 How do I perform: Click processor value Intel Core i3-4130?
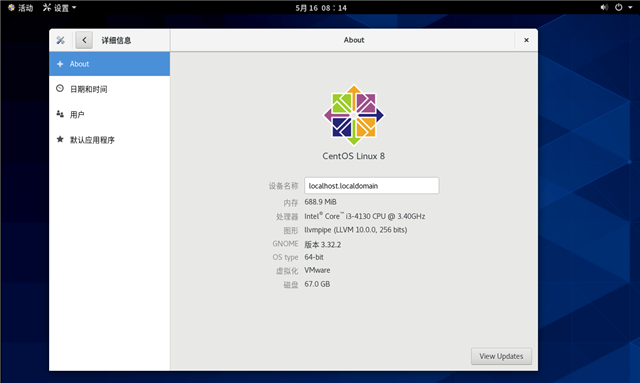pyautogui.click(x=364, y=216)
